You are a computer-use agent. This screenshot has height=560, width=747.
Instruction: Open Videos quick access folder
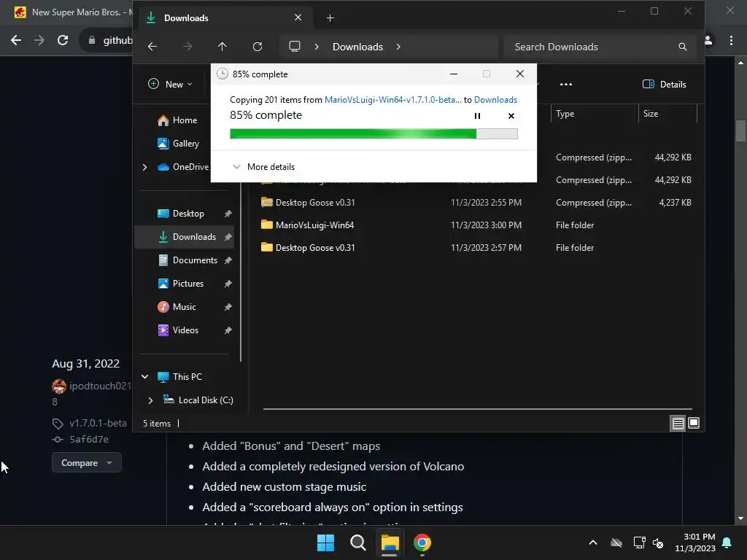coord(177,330)
